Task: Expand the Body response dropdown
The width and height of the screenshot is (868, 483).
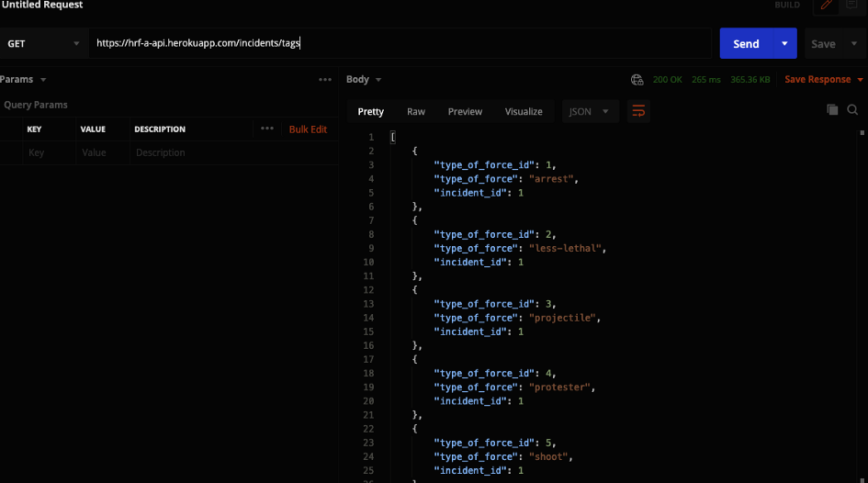Action: pyautogui.click(x=378, y=80)
